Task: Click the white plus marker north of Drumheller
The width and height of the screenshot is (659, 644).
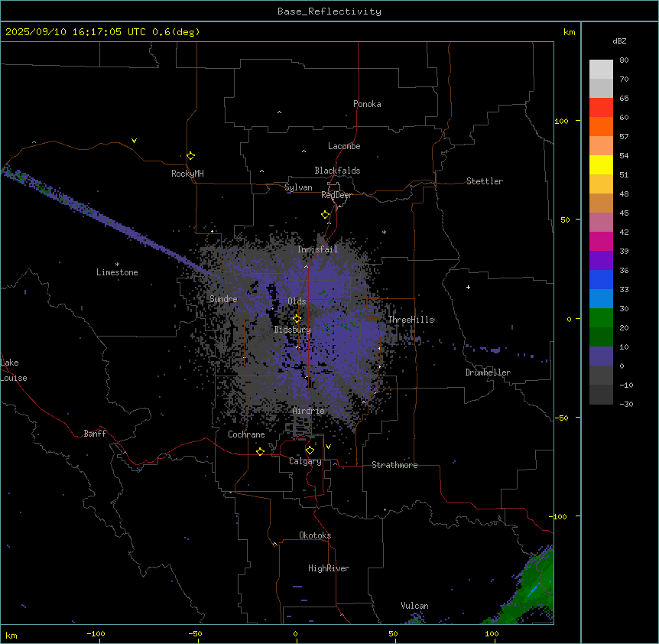Action: pyautogui.click(x=468, y=287)
